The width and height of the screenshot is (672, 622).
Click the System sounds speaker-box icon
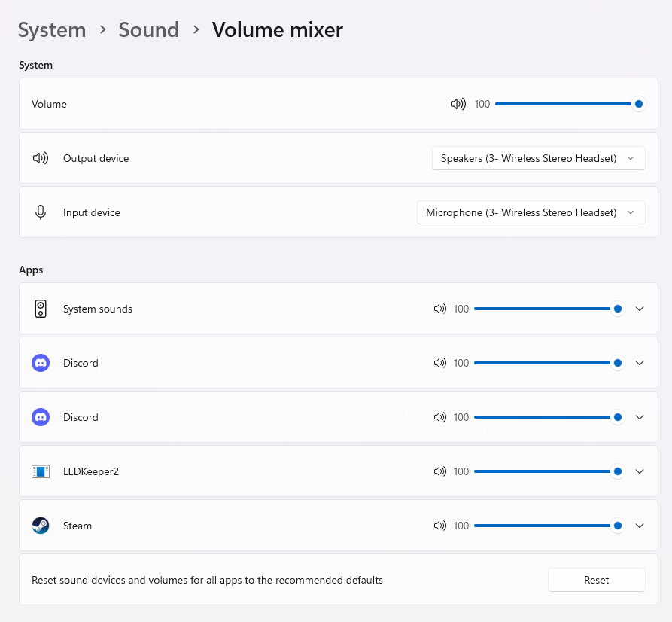[x=41, y=309]
